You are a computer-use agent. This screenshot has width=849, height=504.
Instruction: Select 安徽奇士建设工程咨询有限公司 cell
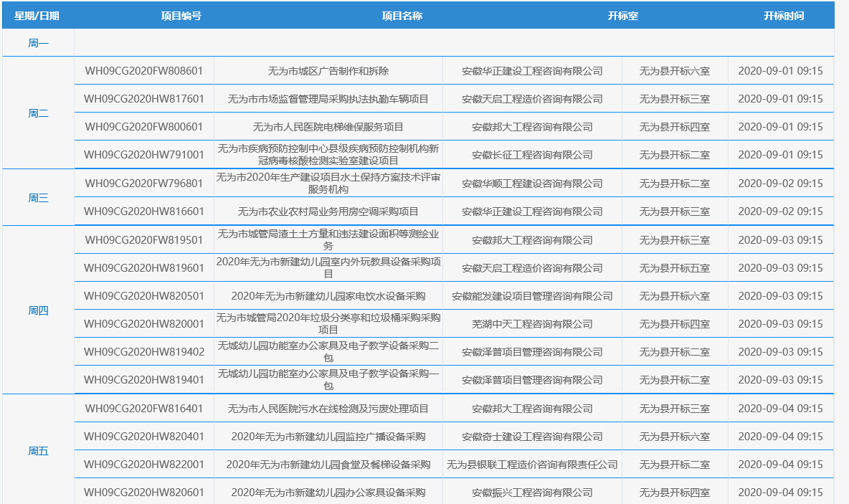coord(532,437)
